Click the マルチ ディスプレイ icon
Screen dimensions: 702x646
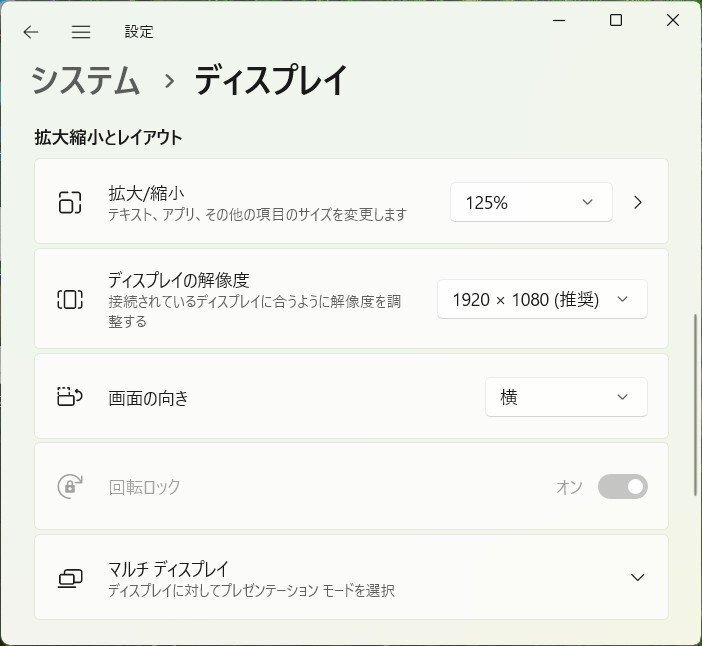70,578
